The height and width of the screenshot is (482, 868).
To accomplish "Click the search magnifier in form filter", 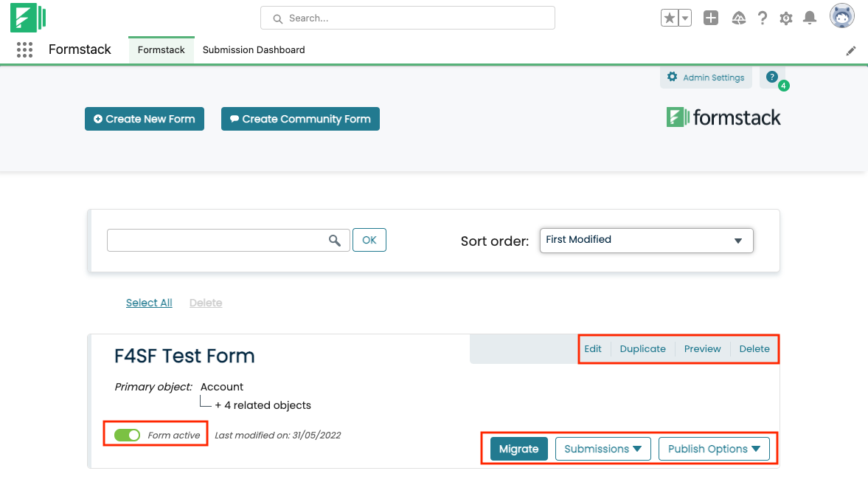I will pos(335,240).
